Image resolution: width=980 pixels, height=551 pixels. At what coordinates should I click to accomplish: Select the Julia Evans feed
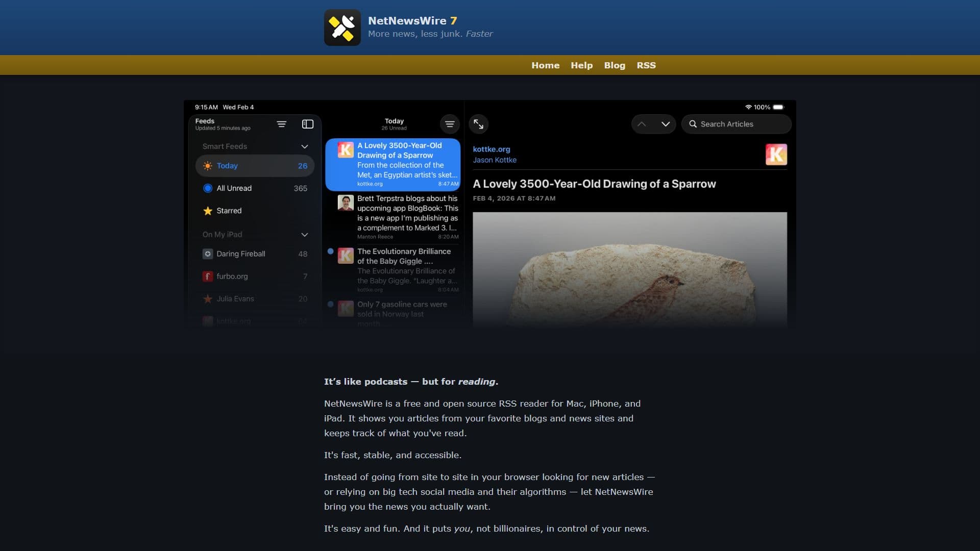(x=255, y=298)
